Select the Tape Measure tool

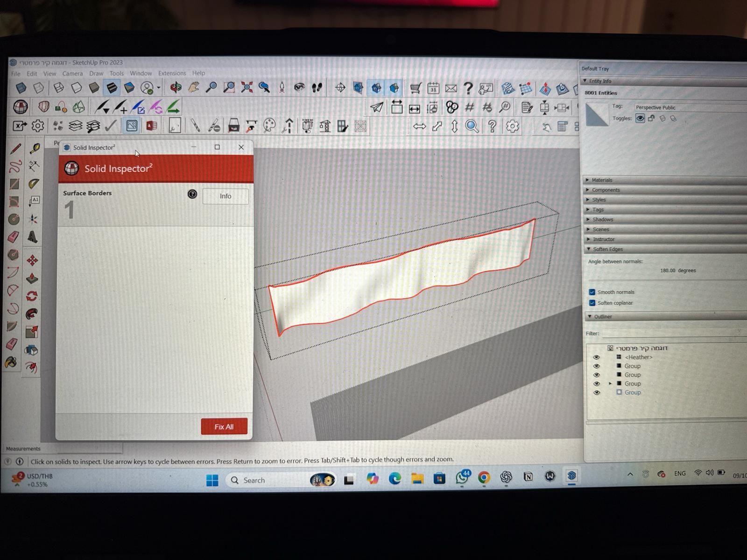(34, 149)
